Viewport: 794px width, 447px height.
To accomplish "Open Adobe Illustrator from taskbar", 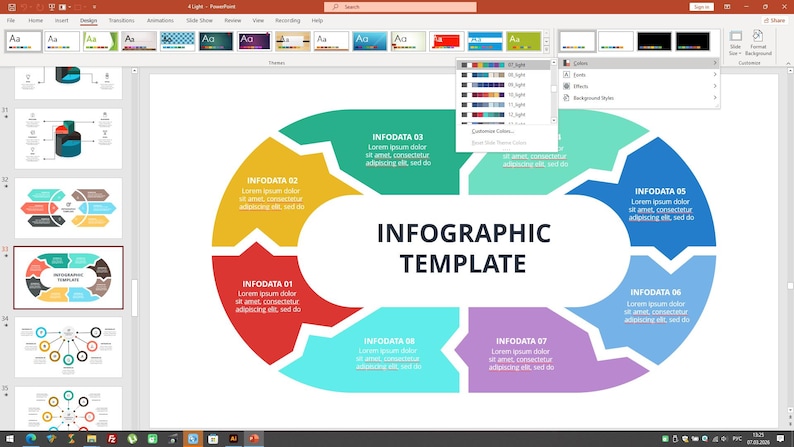I will click(x=233, y=439).
